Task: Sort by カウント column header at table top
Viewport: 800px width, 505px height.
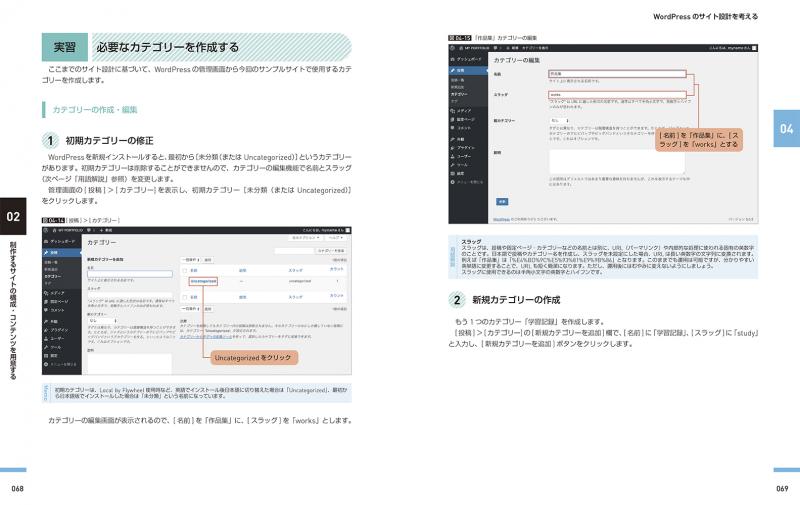Action: pos(337,269)
